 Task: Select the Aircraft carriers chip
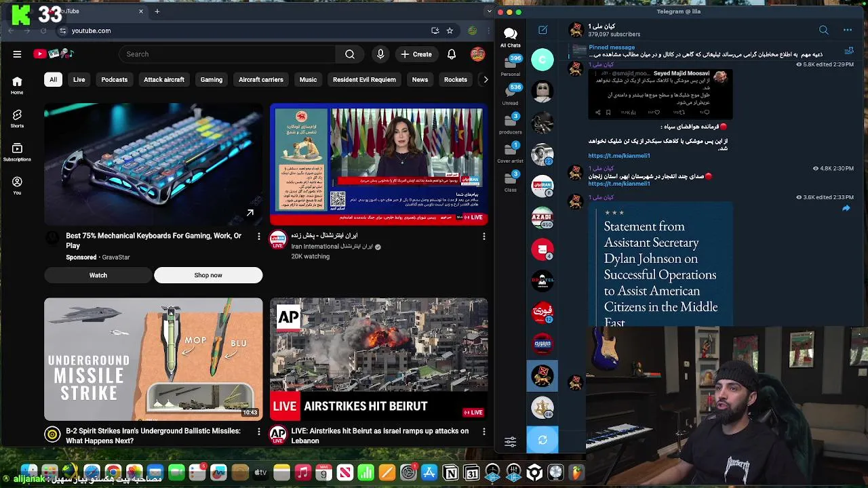[261, 79]
